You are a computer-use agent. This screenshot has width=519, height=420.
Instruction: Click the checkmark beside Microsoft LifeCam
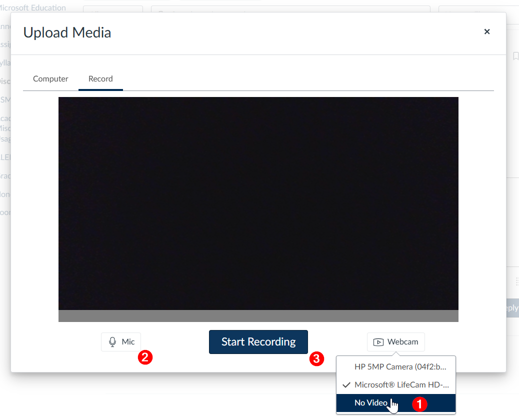[346, 385]
